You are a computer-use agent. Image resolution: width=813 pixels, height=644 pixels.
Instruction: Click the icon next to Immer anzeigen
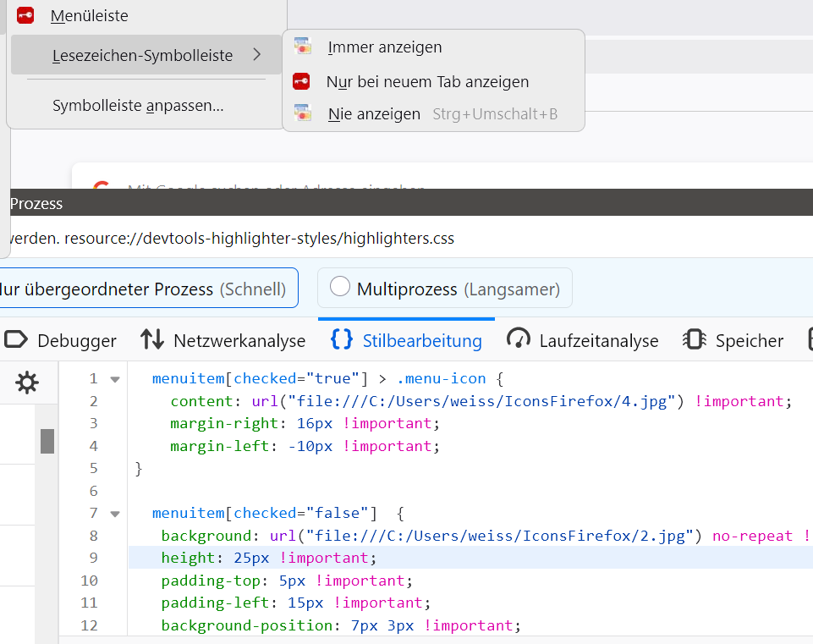click(x=303, y=47)
